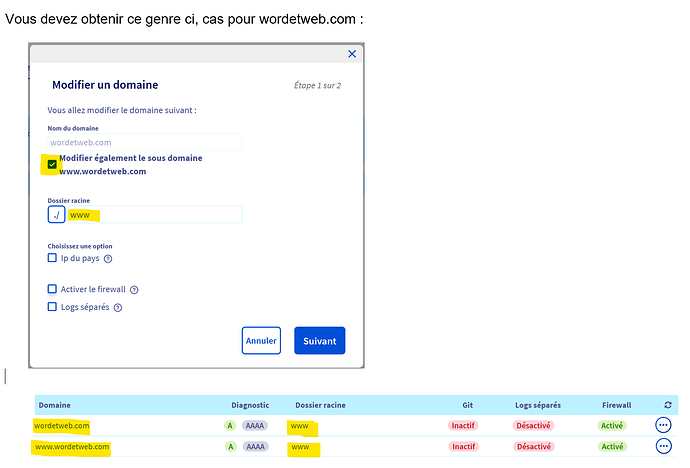Click the A diagnostic badge for wordetweb.com

[x=230, y=425]
